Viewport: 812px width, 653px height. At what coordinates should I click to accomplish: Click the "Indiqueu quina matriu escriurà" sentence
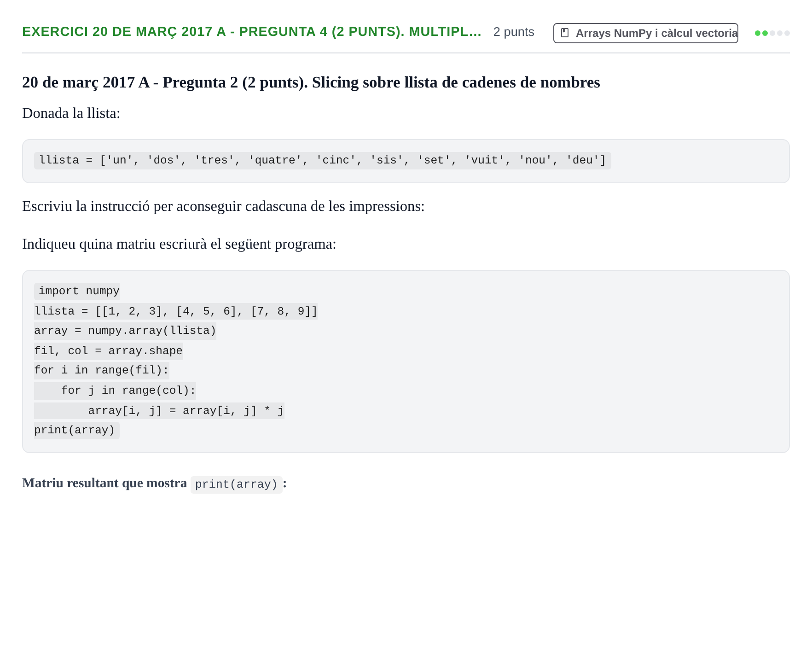[179, 244]
